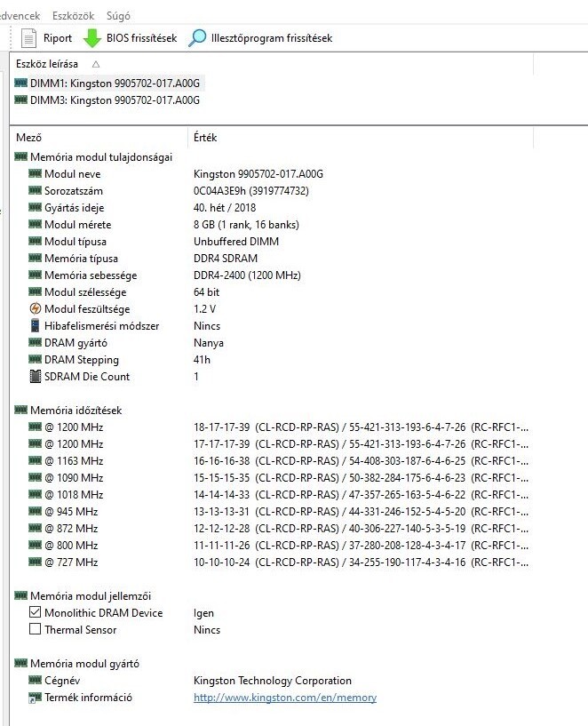Viewport: 588px width, 726px height.
Task: Click the @ 1163 MHz row icon
Action: pyautogui.click(x=36, y=460)
